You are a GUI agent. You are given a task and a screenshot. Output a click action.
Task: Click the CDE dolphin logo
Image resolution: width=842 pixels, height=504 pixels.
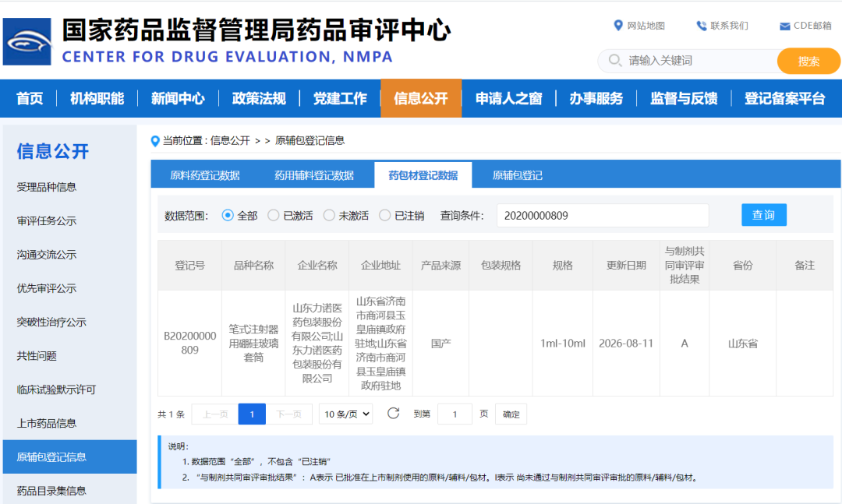pos(27,41)
